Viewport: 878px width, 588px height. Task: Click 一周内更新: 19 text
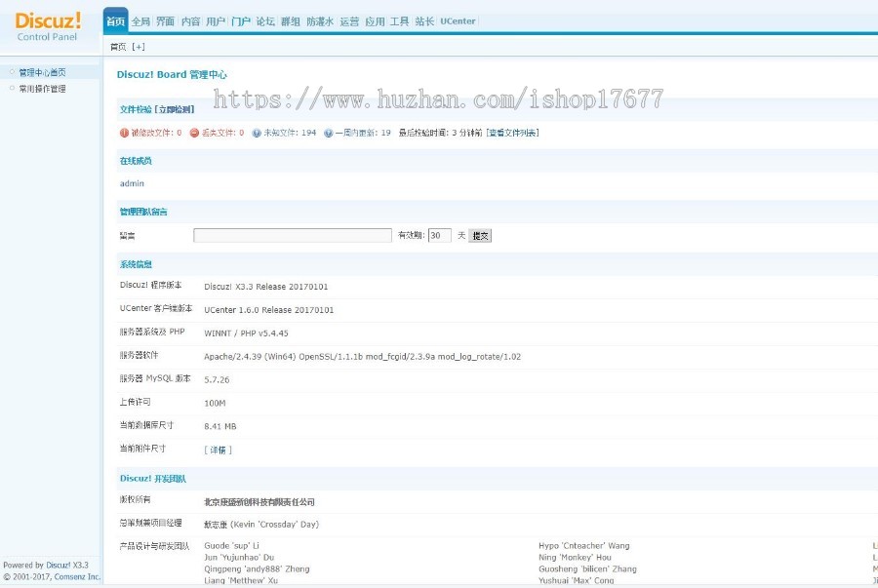[363, 133]
